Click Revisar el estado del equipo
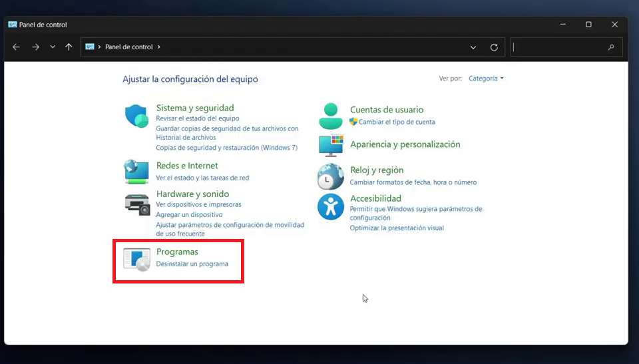This screenshot has width=639, height=364. pyautogui.click(x=198, y=118)
